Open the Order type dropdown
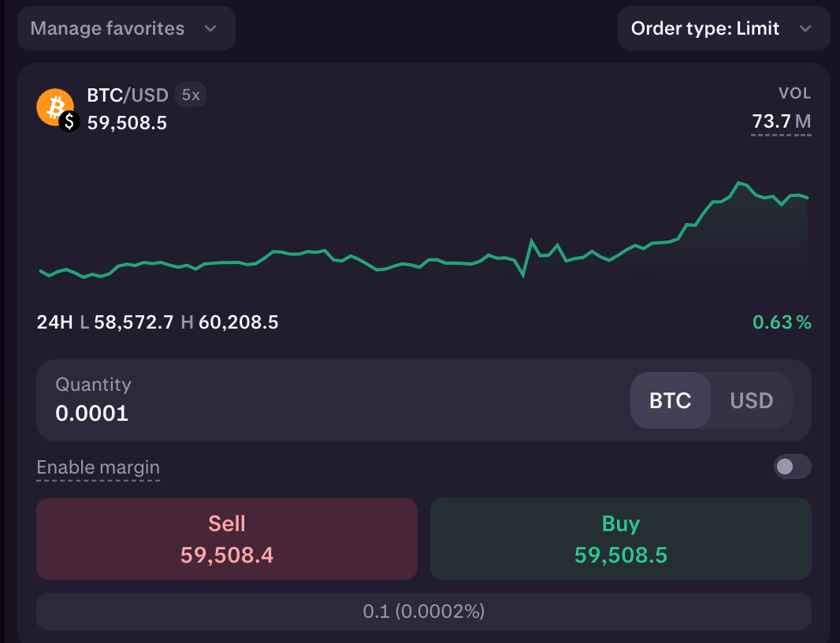 pos(705,28)
